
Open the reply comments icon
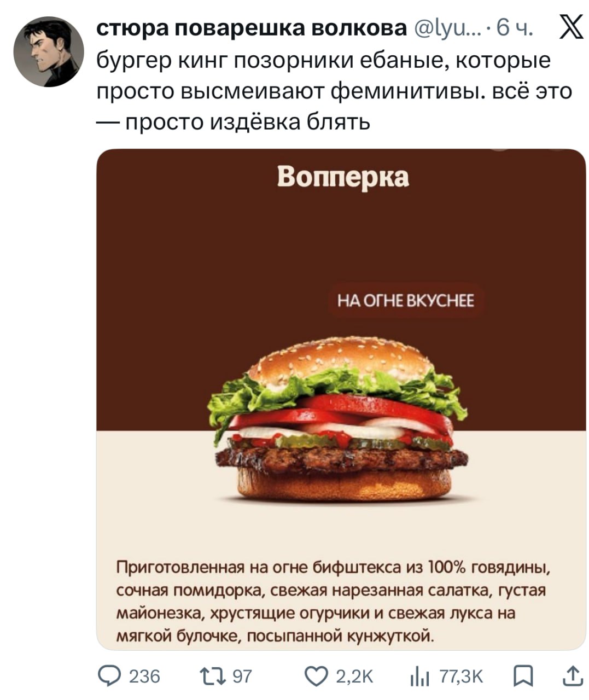[x=109, y=677]
